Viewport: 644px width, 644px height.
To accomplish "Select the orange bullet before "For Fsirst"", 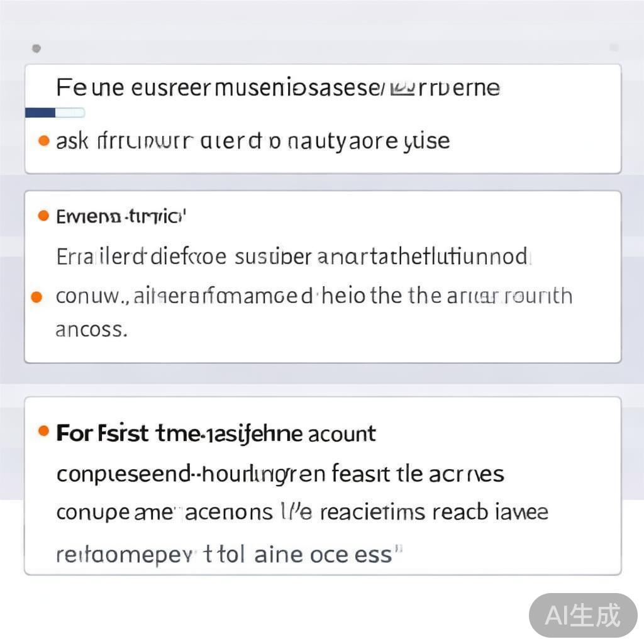I will [x=43, y=431].
